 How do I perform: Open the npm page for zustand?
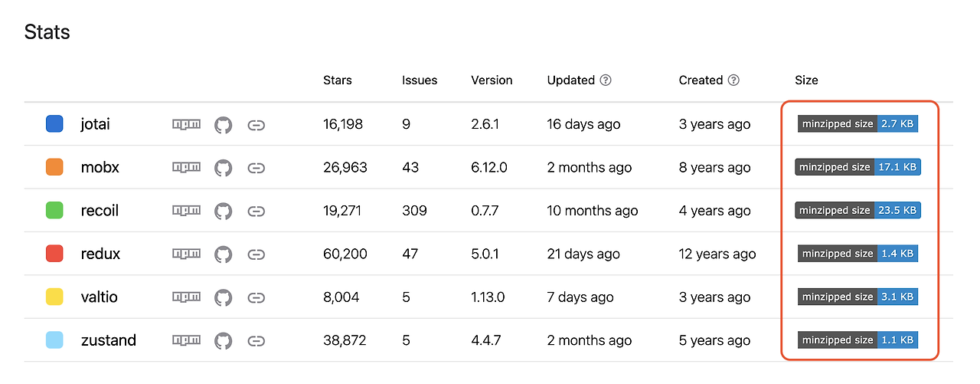click(x=186, y=340)
